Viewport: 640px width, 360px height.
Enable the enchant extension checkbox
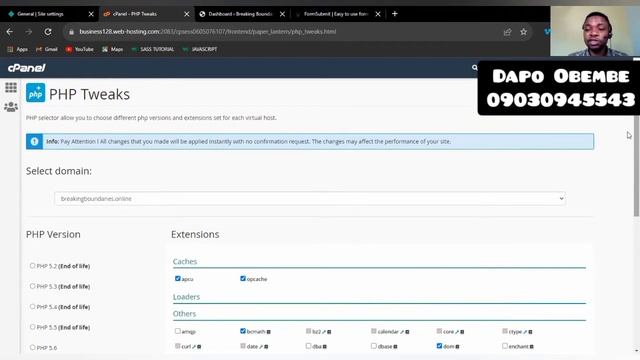click(x=505, y=346)
